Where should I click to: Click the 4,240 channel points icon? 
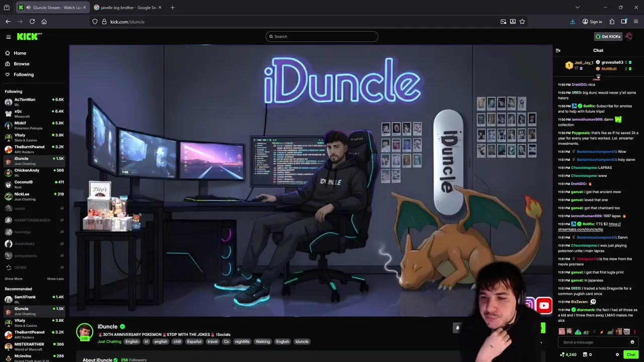562,354
